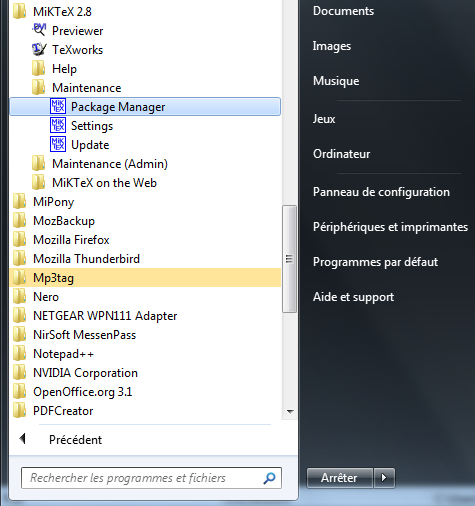Click the Mozilla Thunderbird folder icon
The height and width of the screenshot is (506, 475).
tap(20, 258)
